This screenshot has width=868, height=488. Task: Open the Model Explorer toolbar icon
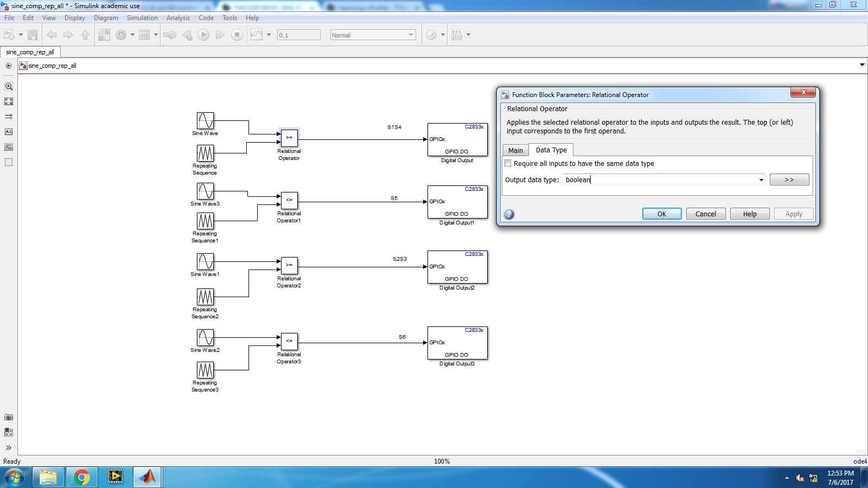coord(144,35)
